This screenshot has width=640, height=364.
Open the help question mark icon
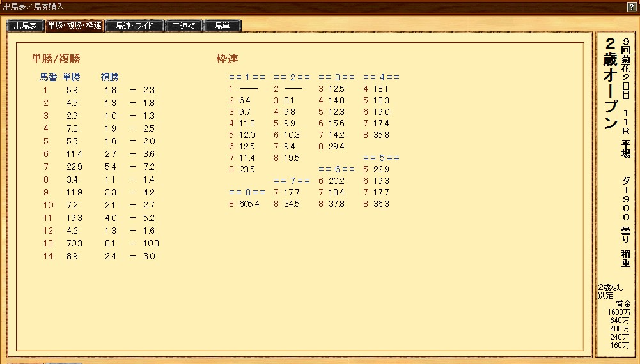click(x=631, y=7)
